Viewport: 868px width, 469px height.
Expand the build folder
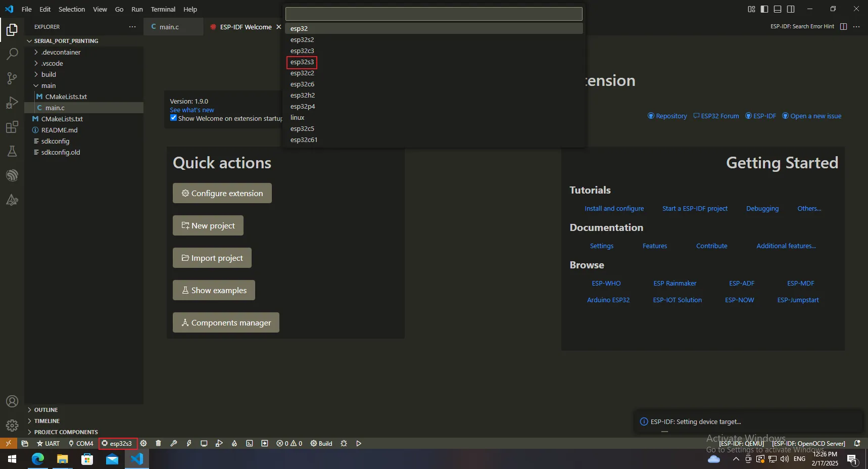[x=49, y=74]
